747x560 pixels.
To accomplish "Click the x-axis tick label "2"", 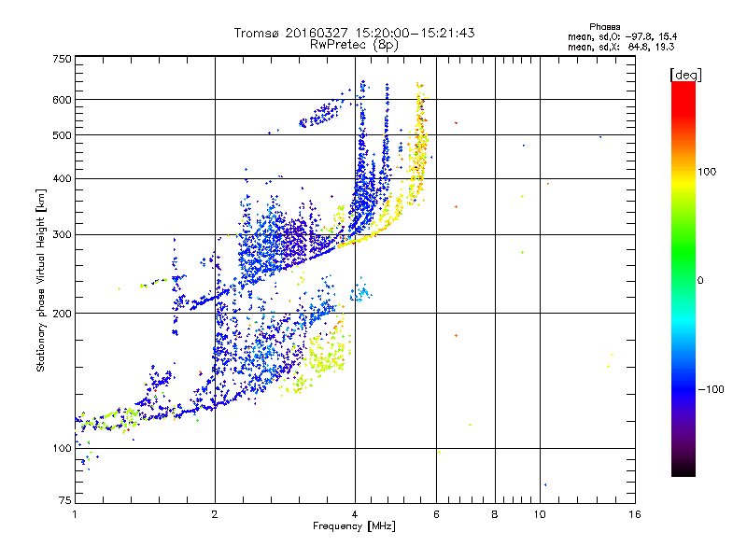I will pos(215,514).
